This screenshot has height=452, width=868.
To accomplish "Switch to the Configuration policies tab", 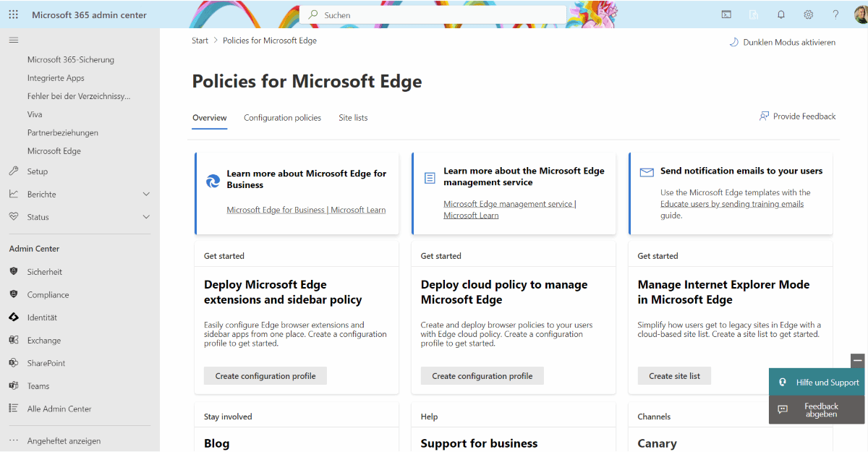I will pos(282,117).
